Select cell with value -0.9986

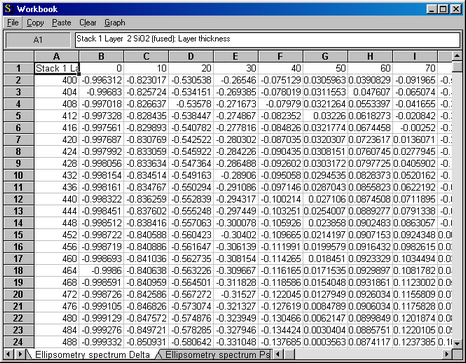pos(101,271)
